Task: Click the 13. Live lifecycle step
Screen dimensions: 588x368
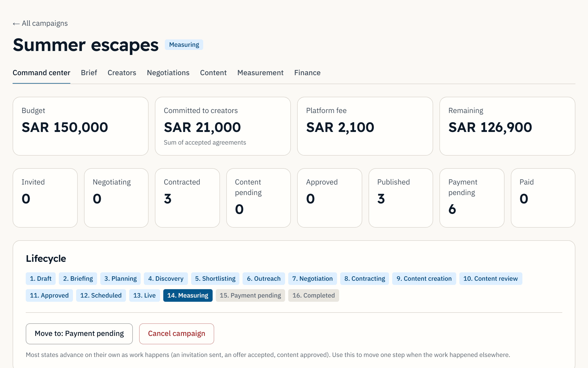Action: (145, 295)
